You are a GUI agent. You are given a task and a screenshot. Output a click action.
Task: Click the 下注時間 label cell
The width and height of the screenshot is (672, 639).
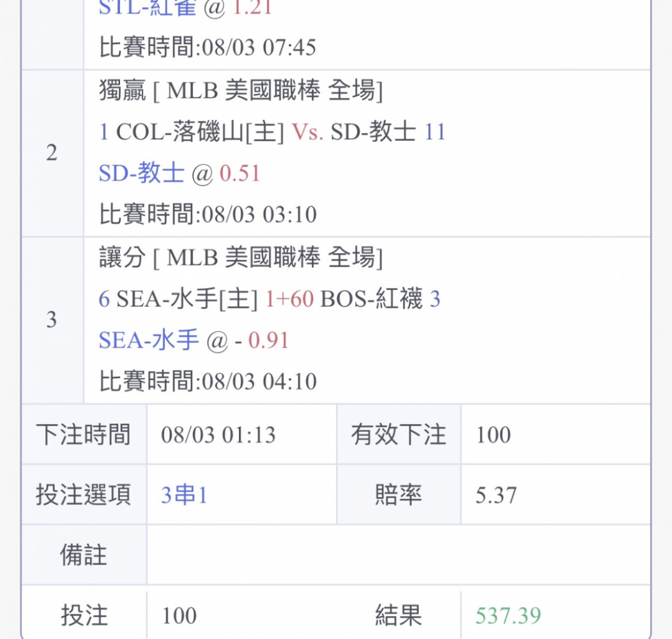(x=84, y=435)
